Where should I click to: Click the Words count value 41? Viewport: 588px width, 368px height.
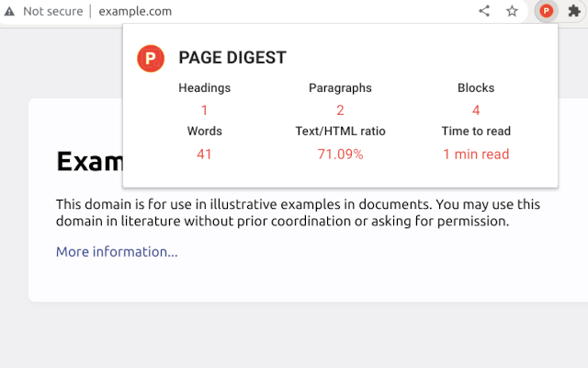coord(204,154)
